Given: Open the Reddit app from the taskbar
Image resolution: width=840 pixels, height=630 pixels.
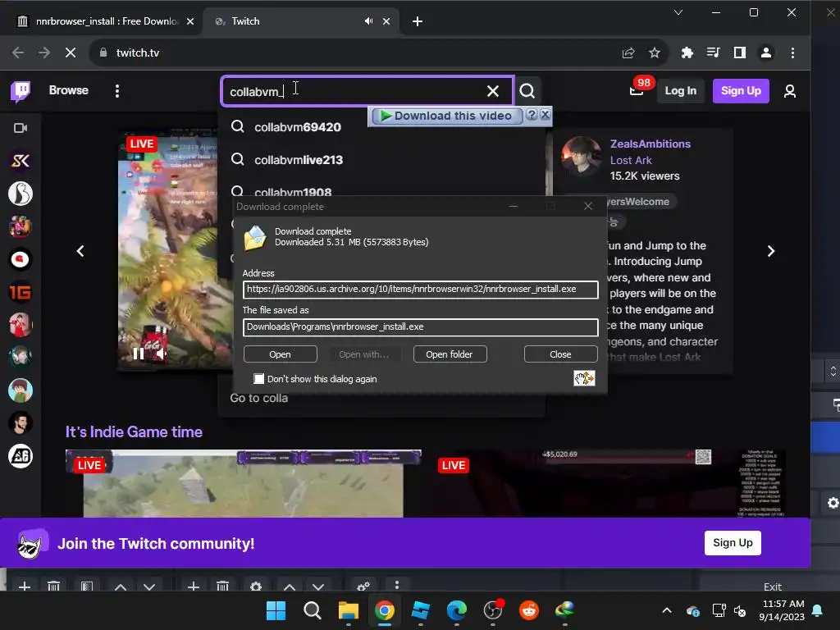Looking at the screenshot, I should point(529,610).
